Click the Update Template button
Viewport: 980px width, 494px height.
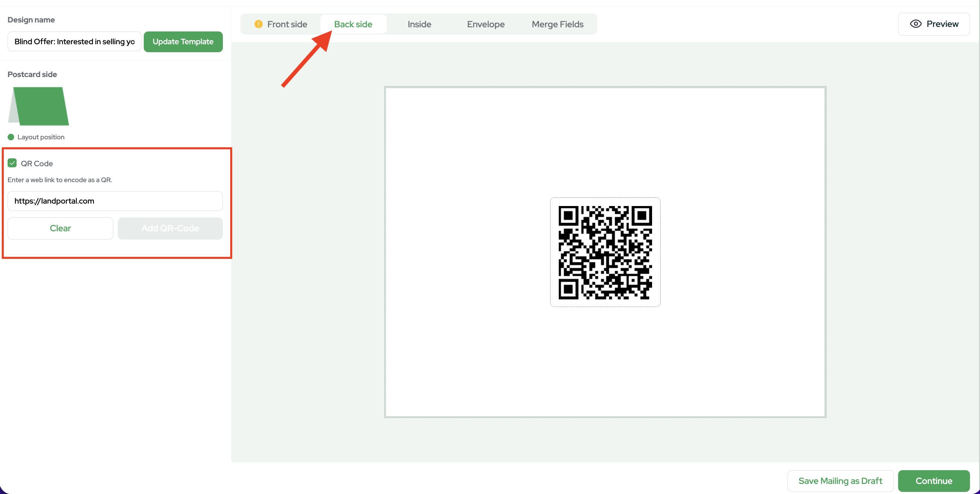(x=183, y=41)
